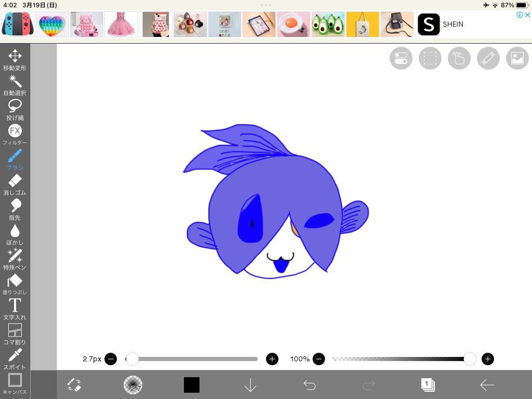Open the FX Filter tool
This screenshot has width=532, height=399.
click(15, 134)
